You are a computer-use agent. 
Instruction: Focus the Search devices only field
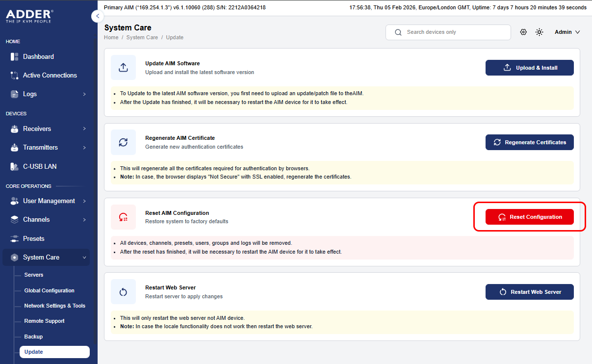tap(448, 32)
